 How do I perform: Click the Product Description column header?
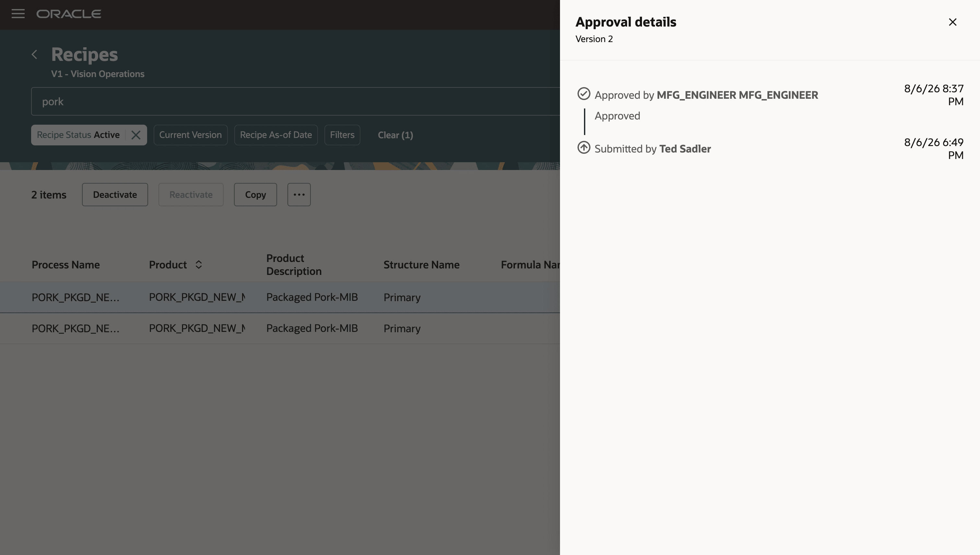coord(294,265)
